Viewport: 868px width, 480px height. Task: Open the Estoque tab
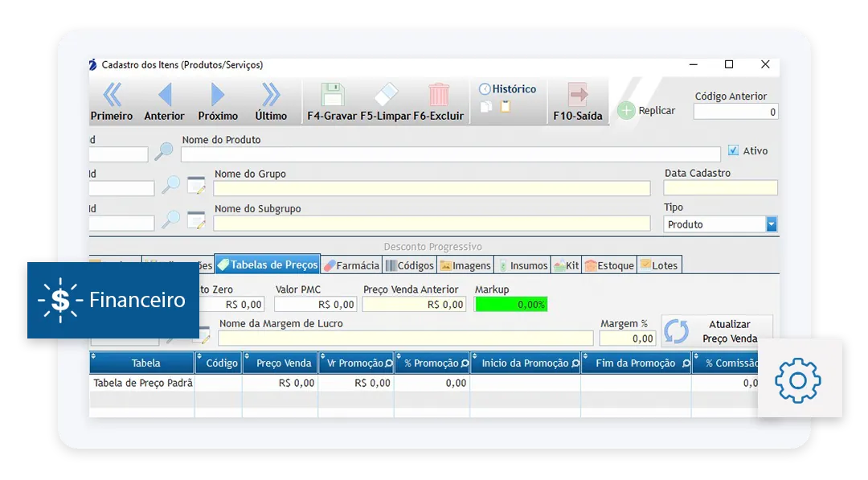[609, 265]
